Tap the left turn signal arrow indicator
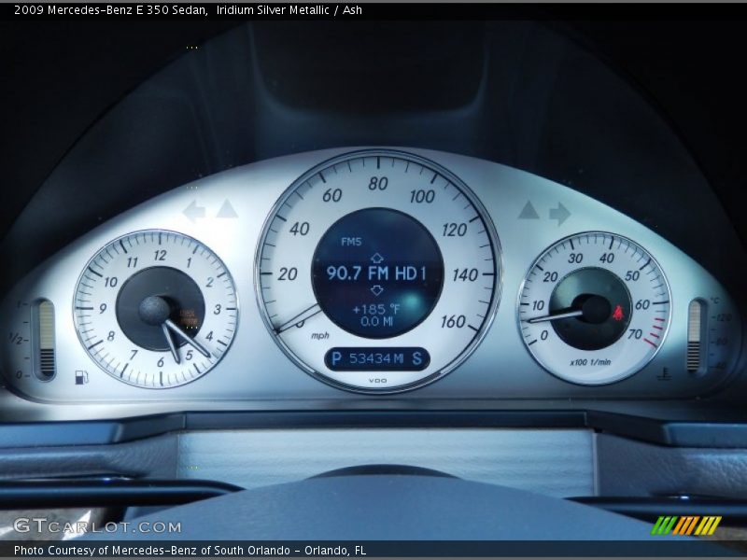 point(194,211)
